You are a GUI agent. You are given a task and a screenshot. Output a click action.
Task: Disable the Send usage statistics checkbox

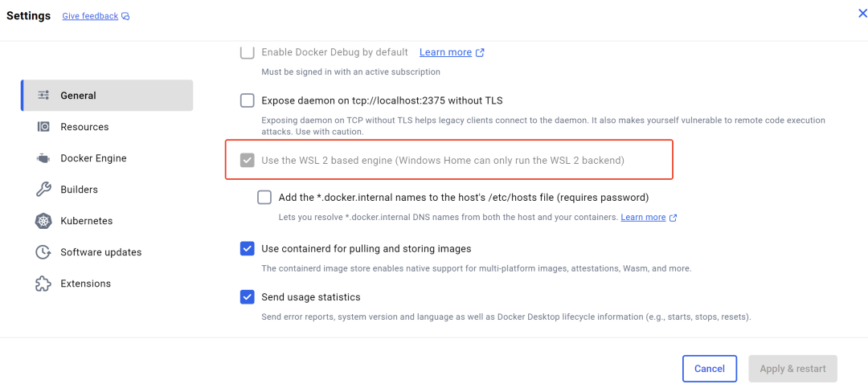[x=247, y=297]
